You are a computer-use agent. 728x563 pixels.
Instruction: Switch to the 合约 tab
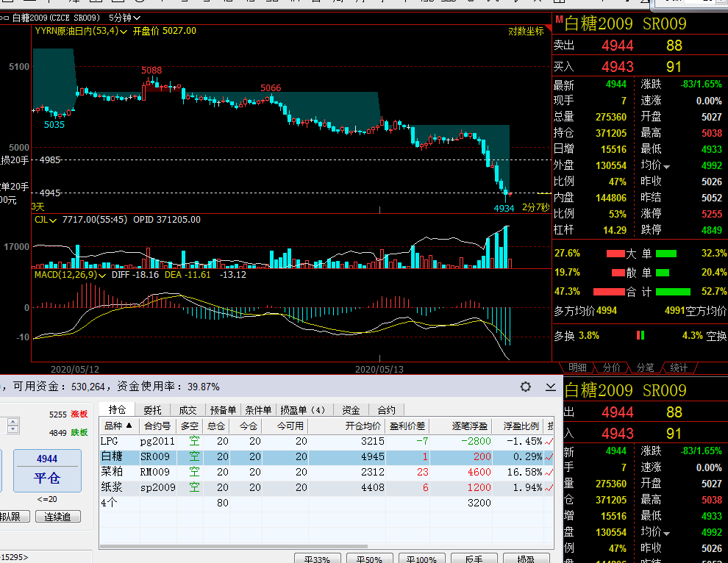(x=386, y=410)
